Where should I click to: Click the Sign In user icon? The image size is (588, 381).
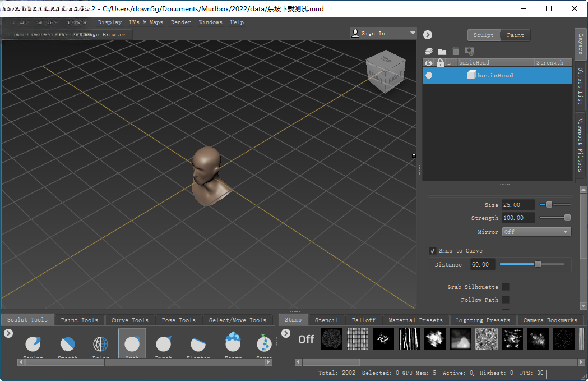coord(355,33)
